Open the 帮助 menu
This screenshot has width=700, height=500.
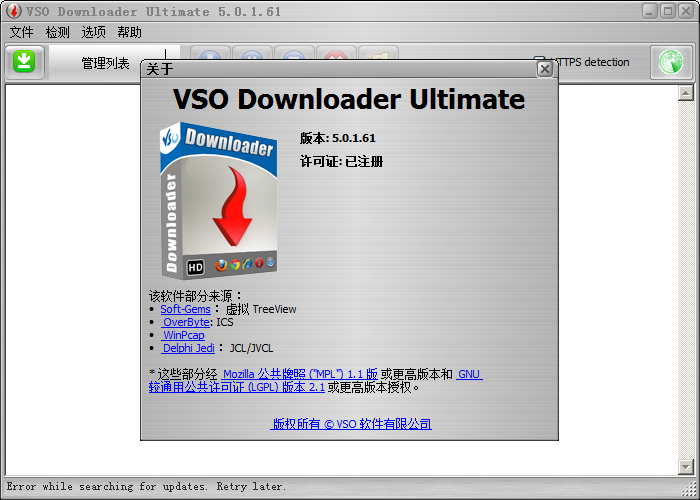pos(129,32)
